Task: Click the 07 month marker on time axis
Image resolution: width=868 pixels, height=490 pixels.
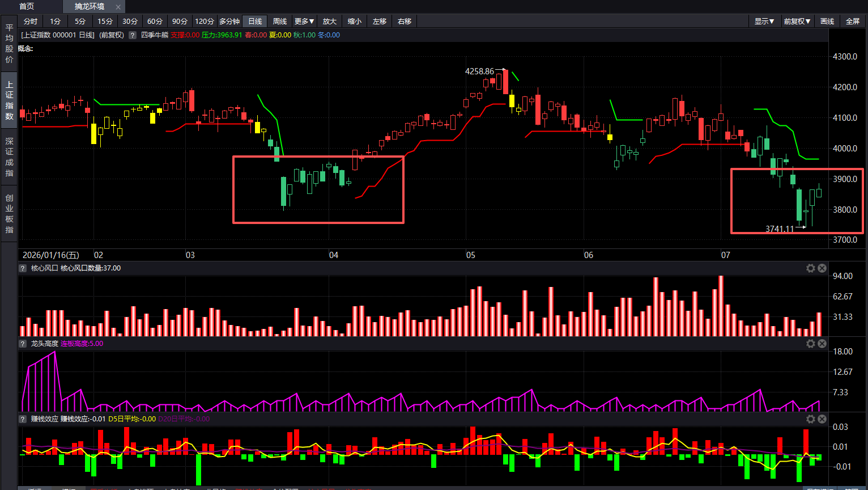Action: [x=726, y=255]
